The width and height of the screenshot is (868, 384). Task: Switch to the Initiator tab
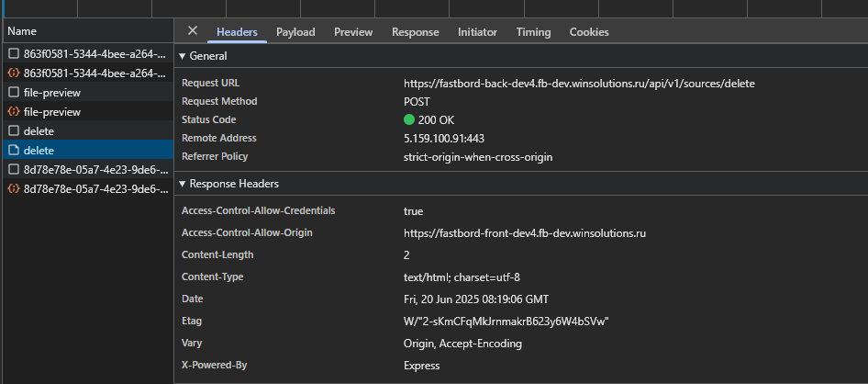click(x=477, y=32)
